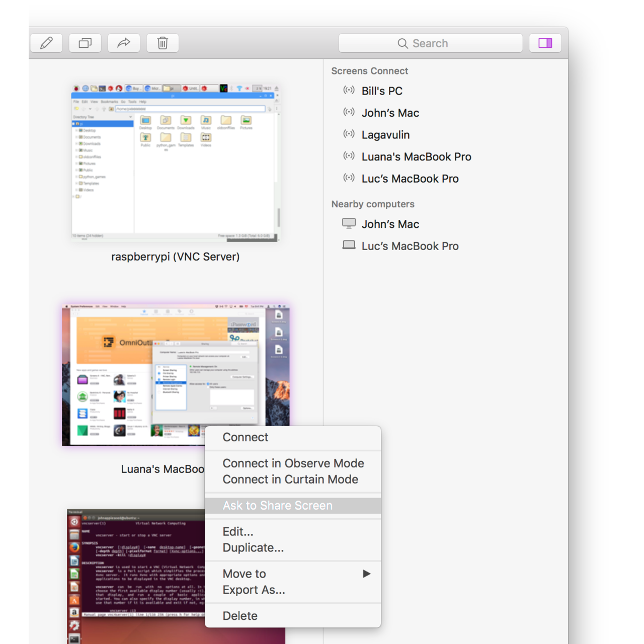The width and height of the screenshot is (644, 644).
Task: Click Ask to Share Screen
Action: tap(278, 505)
